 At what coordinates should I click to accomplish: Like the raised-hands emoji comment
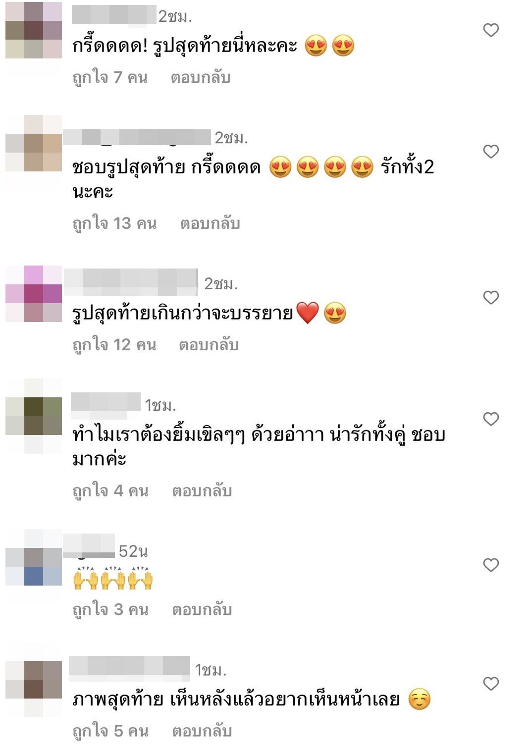coord(490,565)
